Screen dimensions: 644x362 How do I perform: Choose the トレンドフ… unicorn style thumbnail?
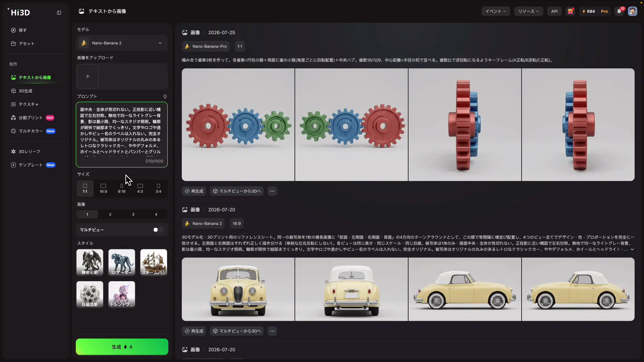pyautogui.click(x=122, y=294)
